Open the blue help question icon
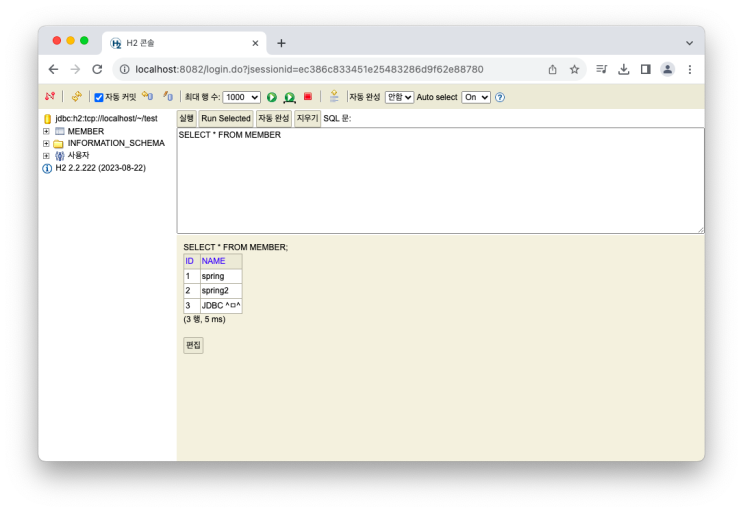The width and height of the screenshot is (743, 512). click(500, 97)
